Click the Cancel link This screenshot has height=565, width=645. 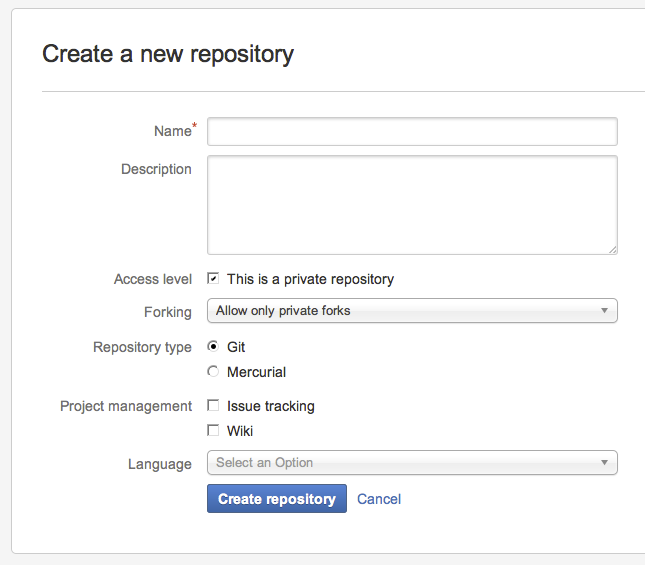pyautogui.click(x=379, y=499)
